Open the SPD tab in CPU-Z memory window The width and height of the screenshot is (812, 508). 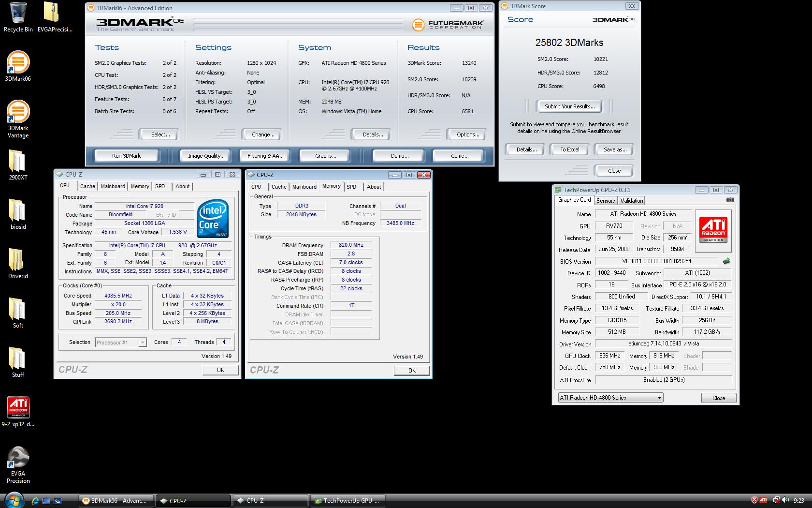click(x=351, y=187)
